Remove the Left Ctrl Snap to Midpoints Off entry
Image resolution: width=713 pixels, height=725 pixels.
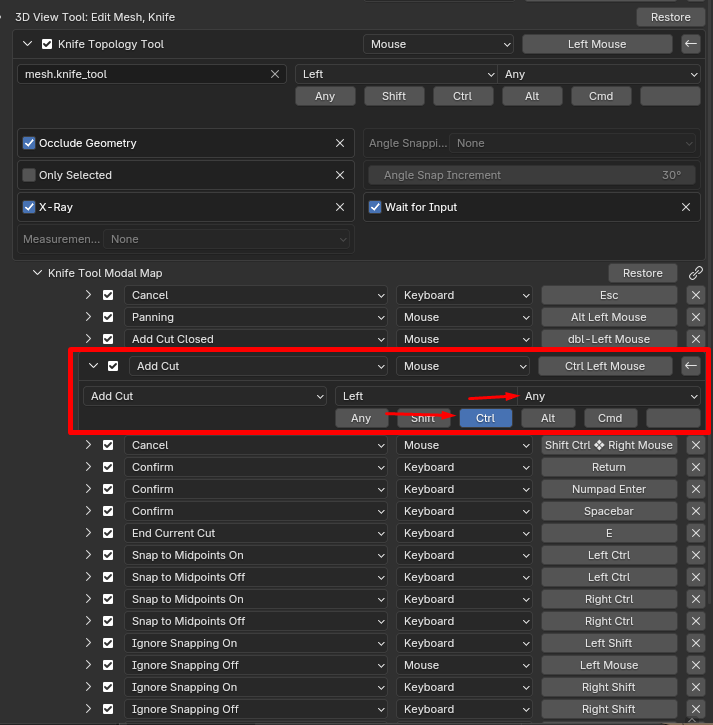696,577
